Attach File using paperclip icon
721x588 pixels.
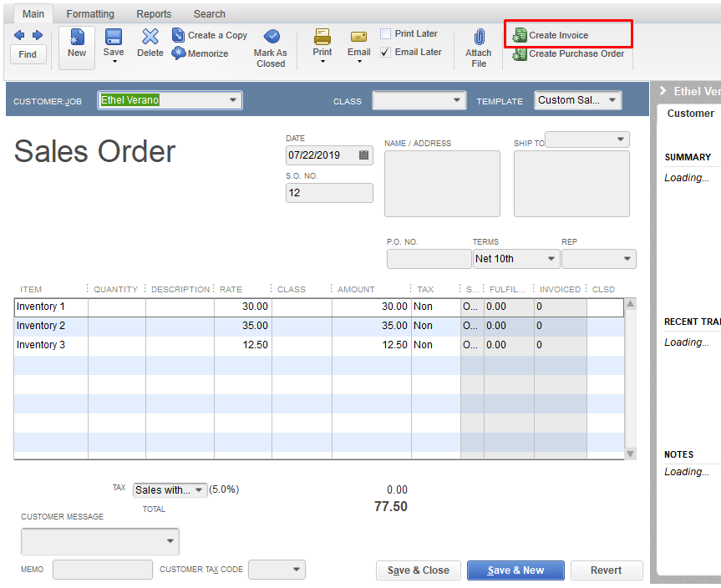click(479, 38)
